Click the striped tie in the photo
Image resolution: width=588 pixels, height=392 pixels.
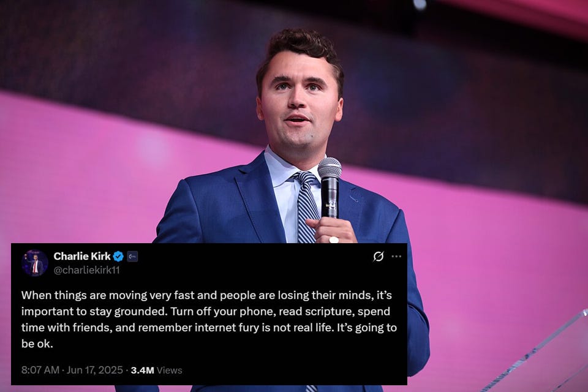click(306, 206)
